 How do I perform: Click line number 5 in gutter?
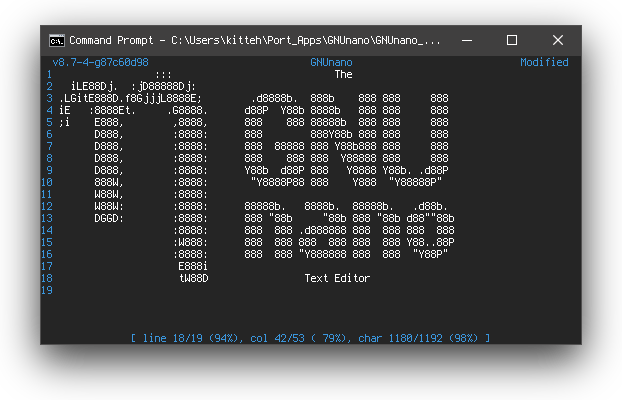[49, 122]
